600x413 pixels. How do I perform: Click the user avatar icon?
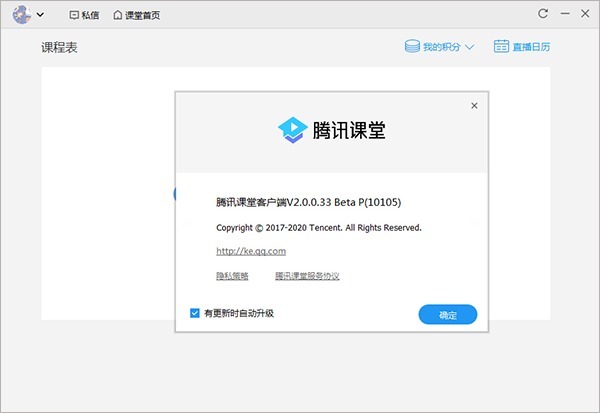tap(22, 15)
